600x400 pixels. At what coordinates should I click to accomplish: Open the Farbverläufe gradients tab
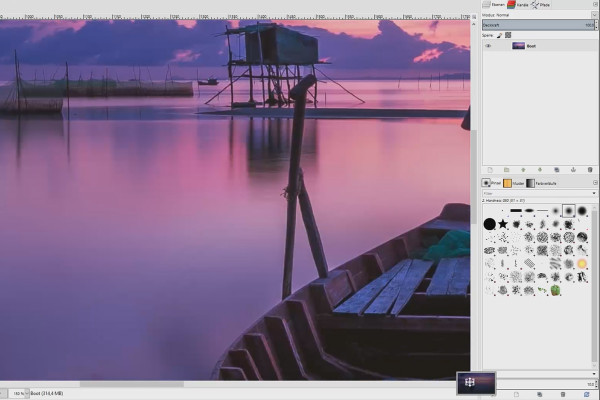(541, 183)
